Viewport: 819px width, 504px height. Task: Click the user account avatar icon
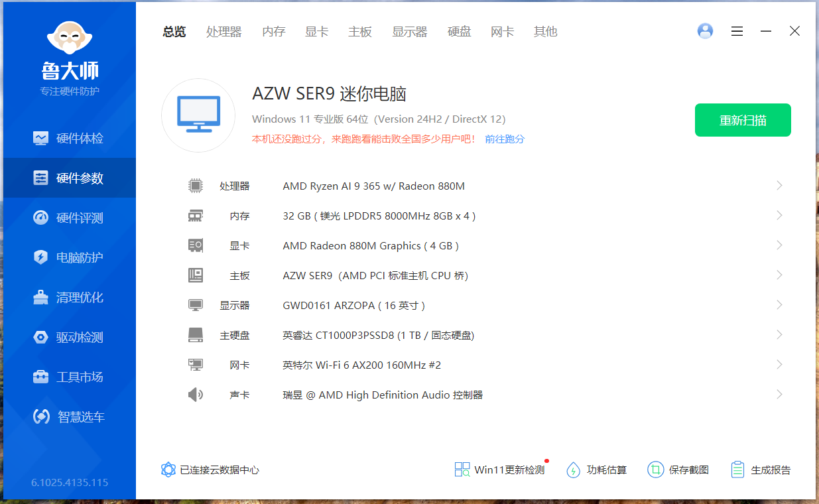[x=705, y=31]
